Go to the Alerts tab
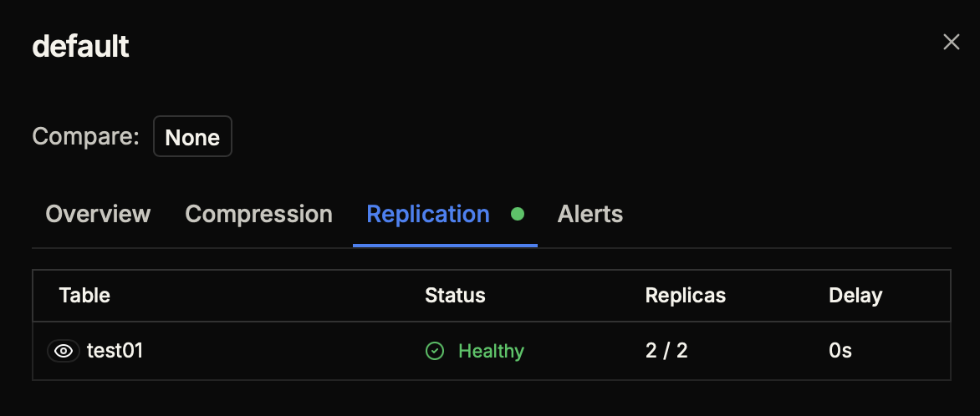 (x=590, y=214)
